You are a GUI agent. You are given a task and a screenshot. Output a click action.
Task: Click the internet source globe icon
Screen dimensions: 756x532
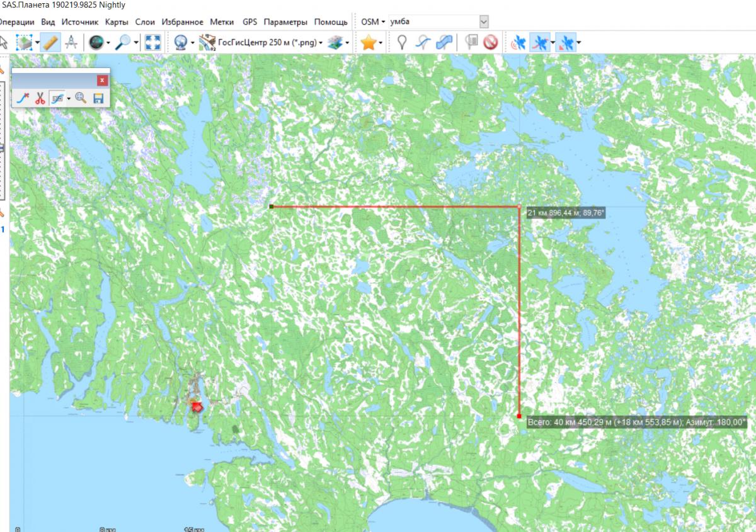[181, 43]
